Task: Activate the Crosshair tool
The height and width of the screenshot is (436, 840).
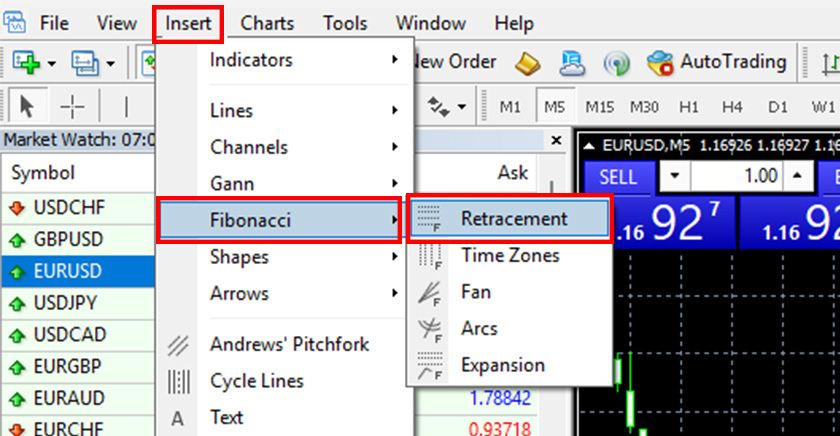Action: [72, 106]
